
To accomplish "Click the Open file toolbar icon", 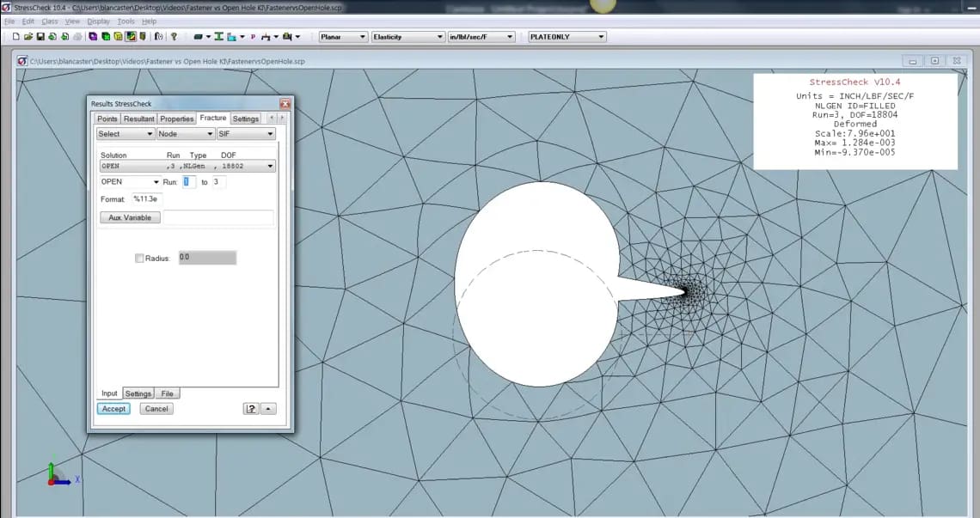I will point(28,36).
